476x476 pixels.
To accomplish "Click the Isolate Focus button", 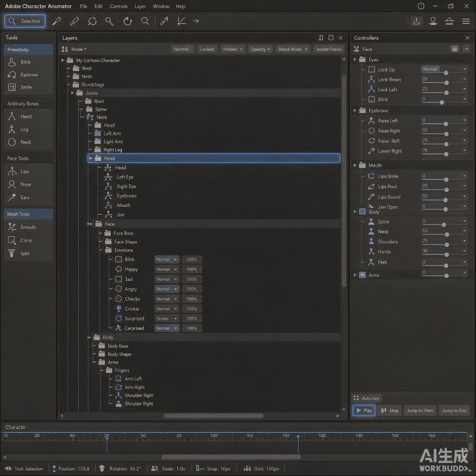I will click(x=329, y=49).
